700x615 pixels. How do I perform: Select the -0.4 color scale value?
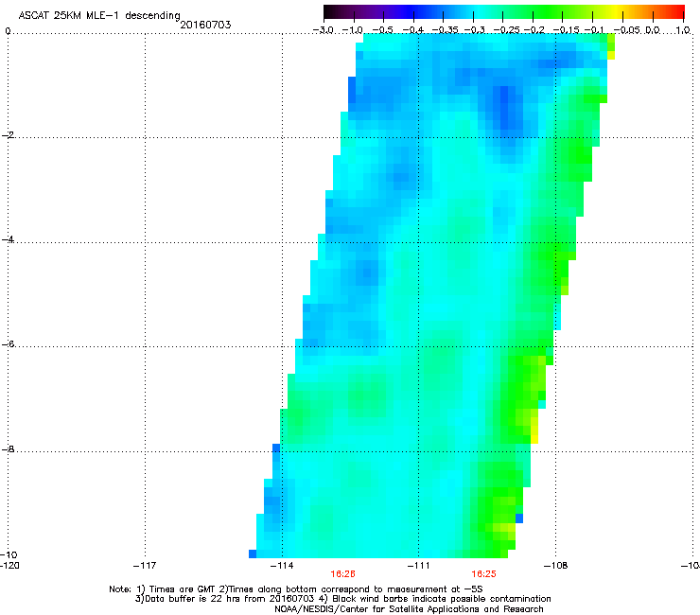coord(412,30)
